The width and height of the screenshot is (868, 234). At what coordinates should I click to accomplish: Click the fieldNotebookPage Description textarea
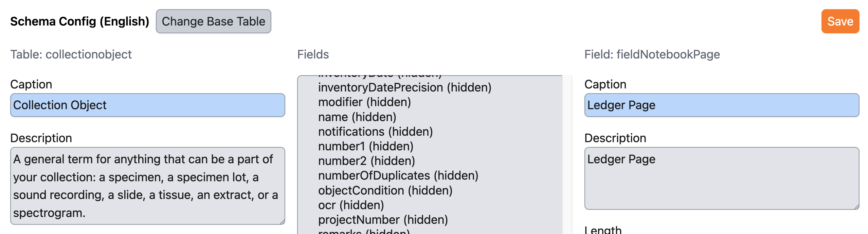(721, 178)
